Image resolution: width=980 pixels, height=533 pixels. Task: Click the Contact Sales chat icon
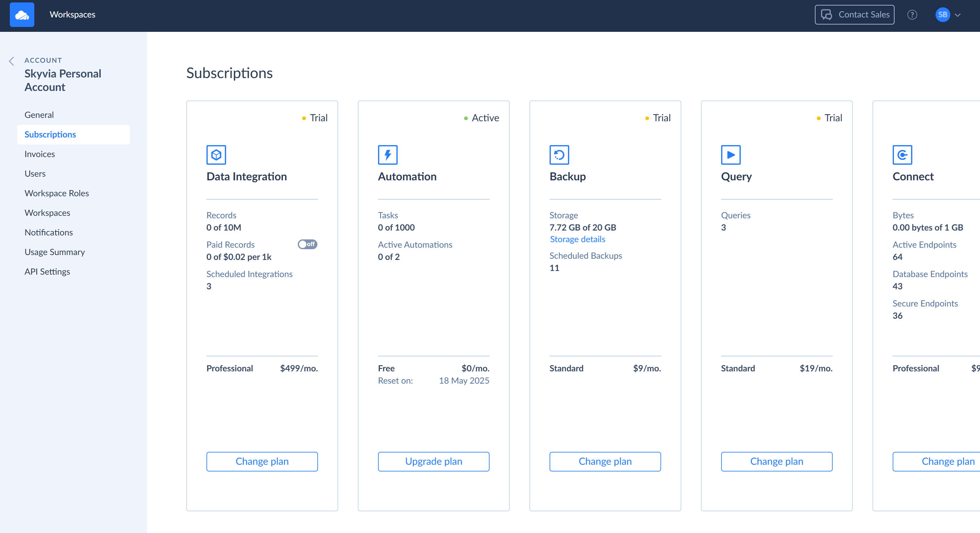point(826,15)
